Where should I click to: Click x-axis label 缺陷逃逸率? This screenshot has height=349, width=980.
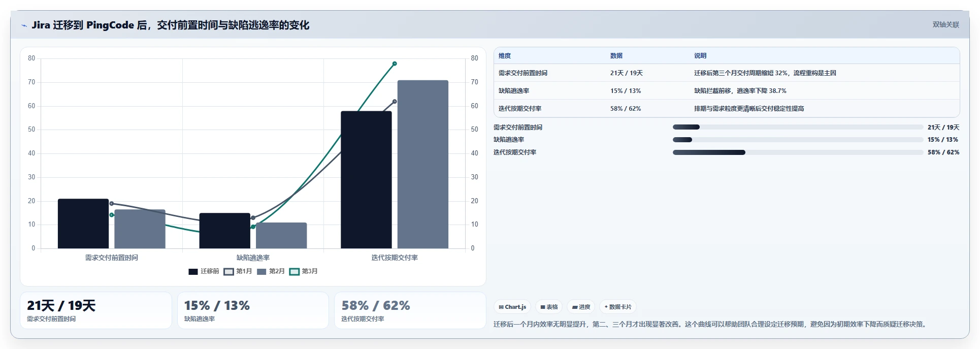(253, 258)
